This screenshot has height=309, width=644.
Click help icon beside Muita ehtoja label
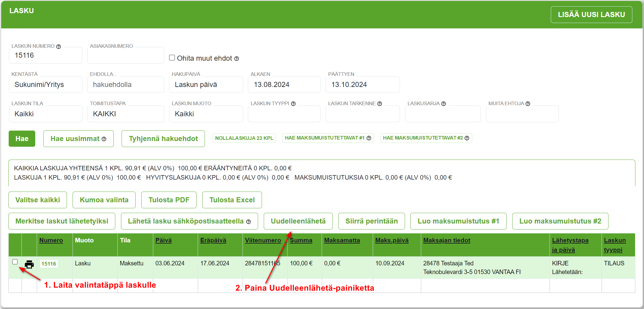[x=528, y=104]
